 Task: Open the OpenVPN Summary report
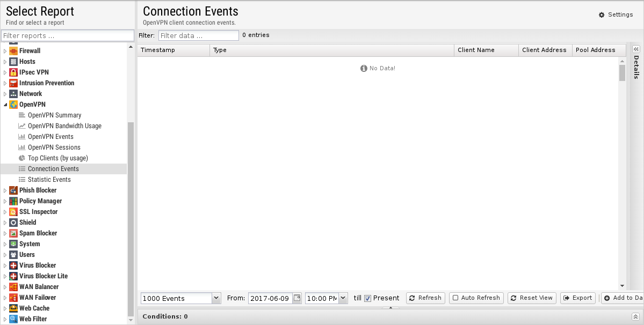click(x=55, y=115)
